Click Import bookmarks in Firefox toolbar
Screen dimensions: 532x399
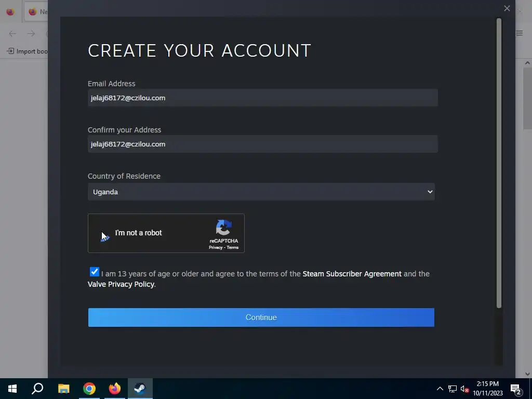[x=27, y=51]
